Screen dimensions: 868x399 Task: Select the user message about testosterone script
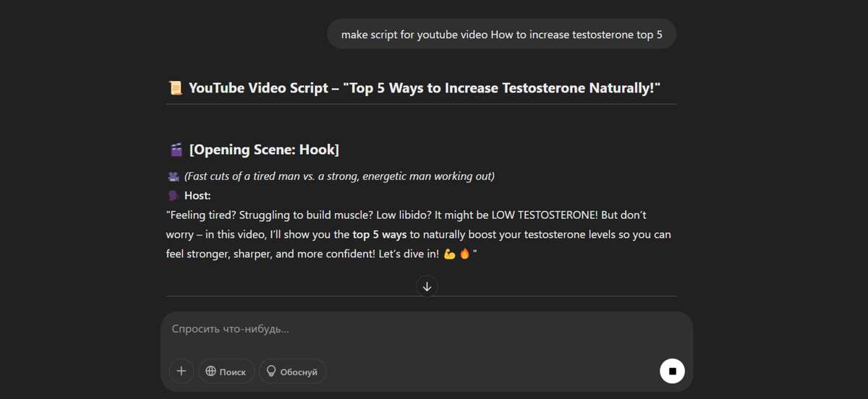tap(501, 34)
